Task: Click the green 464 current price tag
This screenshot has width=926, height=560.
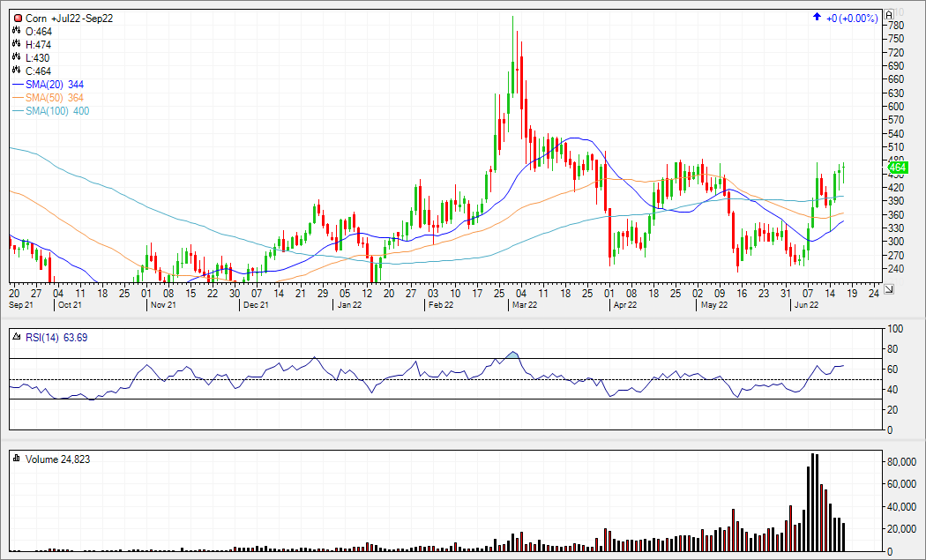Action: coord(898,168)
